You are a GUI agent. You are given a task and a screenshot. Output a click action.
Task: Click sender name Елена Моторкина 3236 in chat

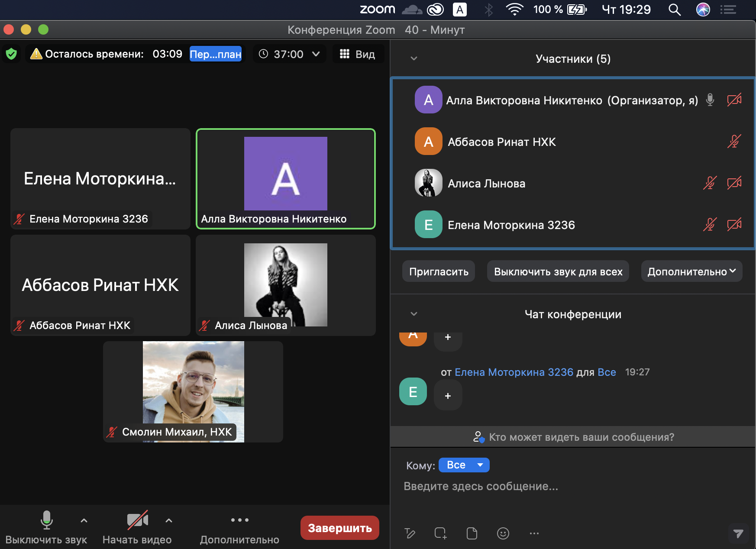(x=514, y=372)
